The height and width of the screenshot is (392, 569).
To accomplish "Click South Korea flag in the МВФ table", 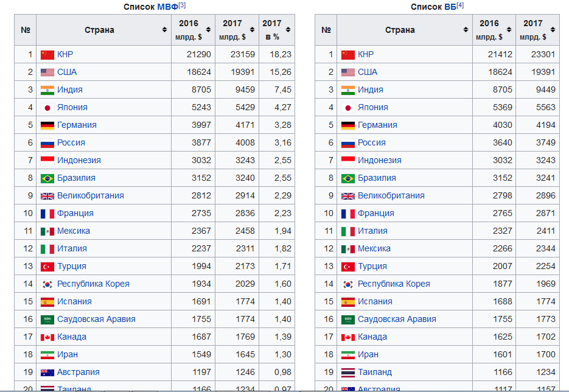I will pyautogui.click(x=47, y=284).
